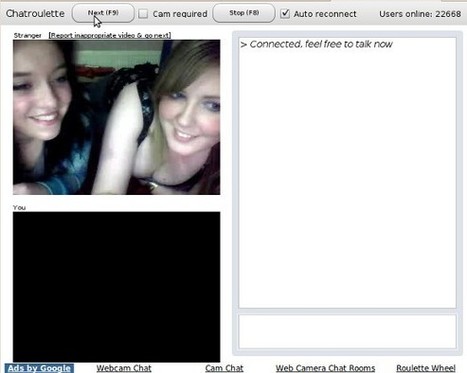
Task: Focus the chat message input box
Action: click(347, 331)
